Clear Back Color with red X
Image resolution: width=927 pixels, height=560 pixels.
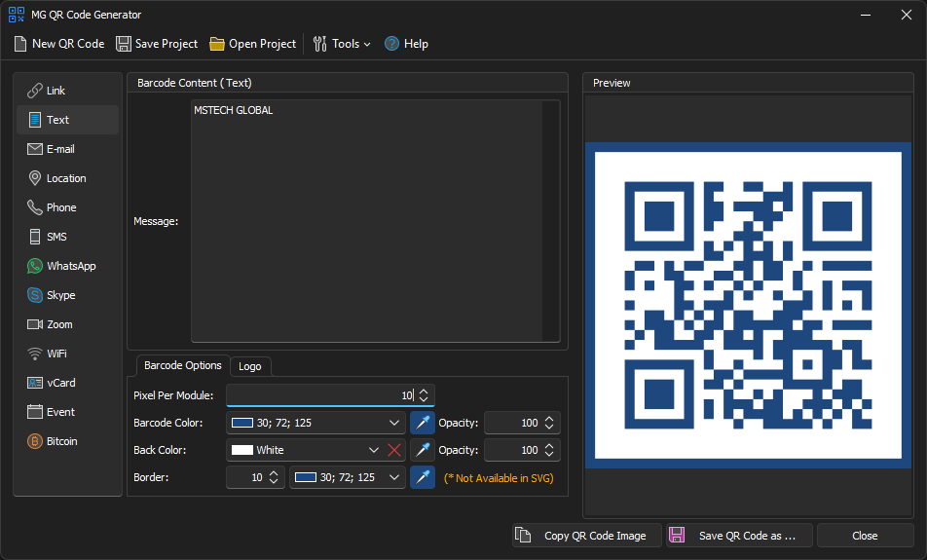tap(394, 450)
